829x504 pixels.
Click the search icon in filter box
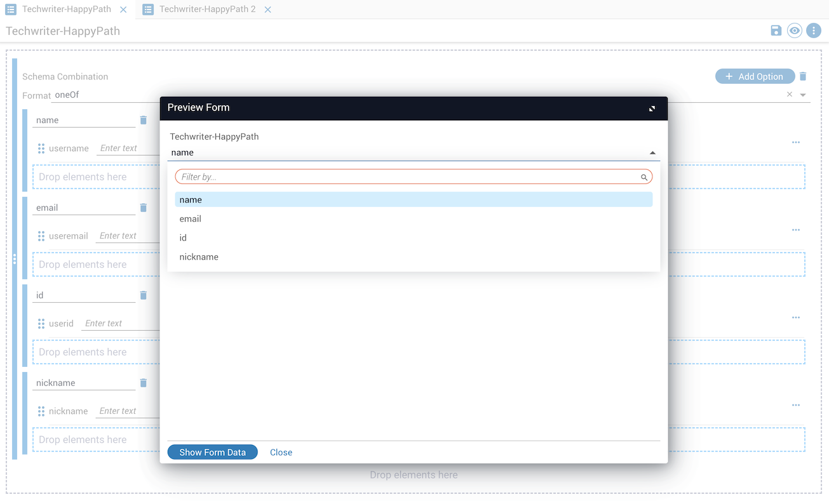point(644,177)
